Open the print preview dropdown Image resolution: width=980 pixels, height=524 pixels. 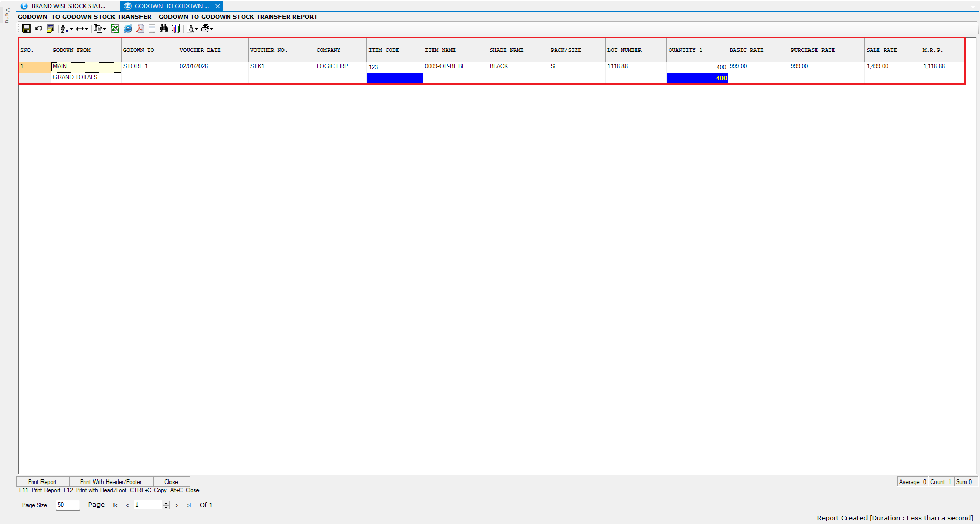coord(196,29)
